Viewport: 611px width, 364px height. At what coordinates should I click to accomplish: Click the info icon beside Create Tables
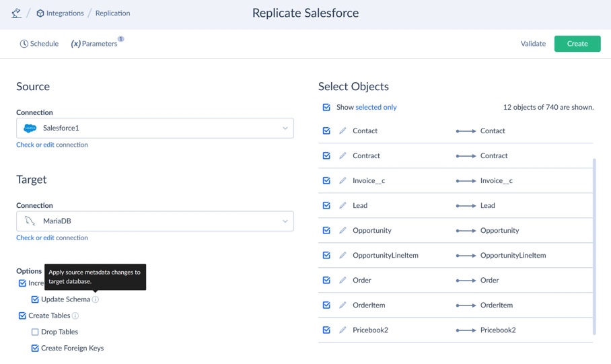coord(75,316)
